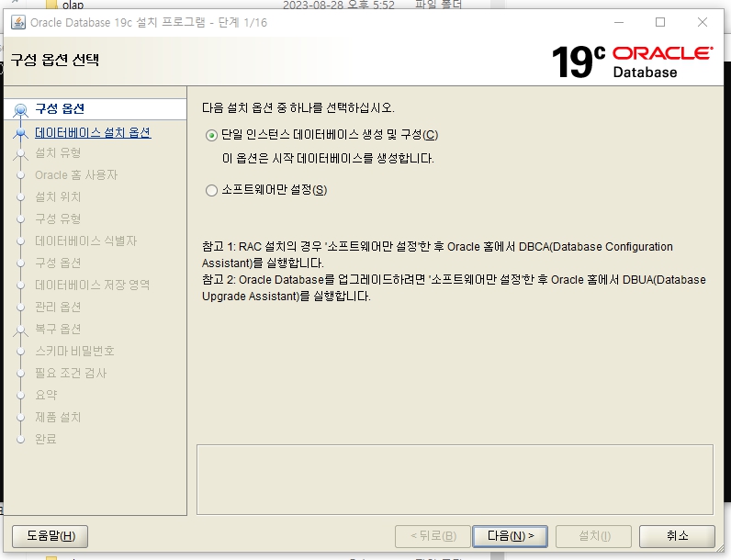Screen dimensions: 731x560
Task: Click the '< 뒤로(B)' back button
Action: click(433, 536)
